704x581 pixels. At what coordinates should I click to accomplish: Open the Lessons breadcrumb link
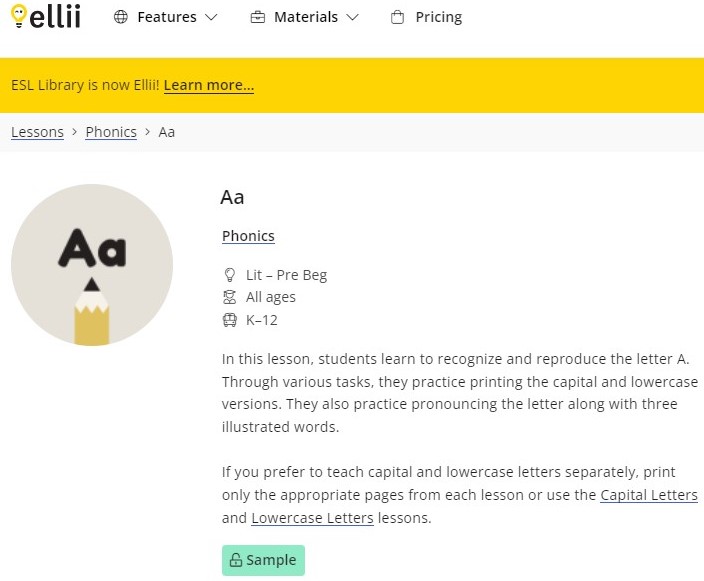pyautogui.click(x=37, y=132)
